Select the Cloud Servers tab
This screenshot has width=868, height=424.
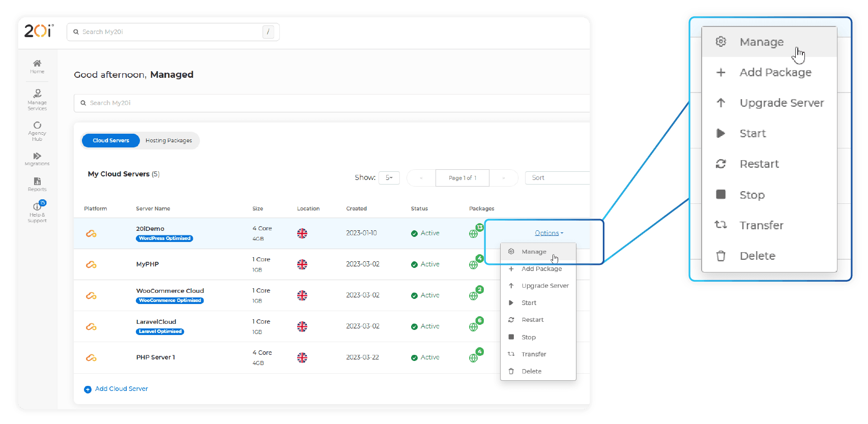(x=111, y=140)
